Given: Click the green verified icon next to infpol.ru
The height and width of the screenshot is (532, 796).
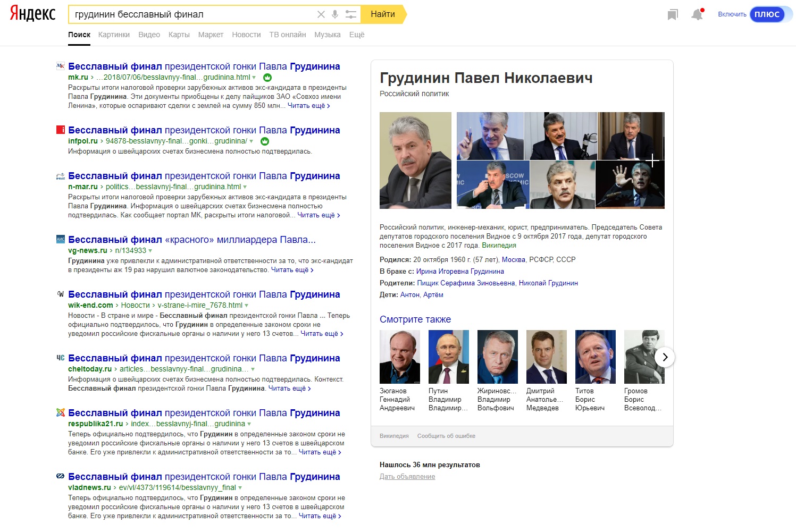Looking at the screenshot, I should [x=265, y=141].
